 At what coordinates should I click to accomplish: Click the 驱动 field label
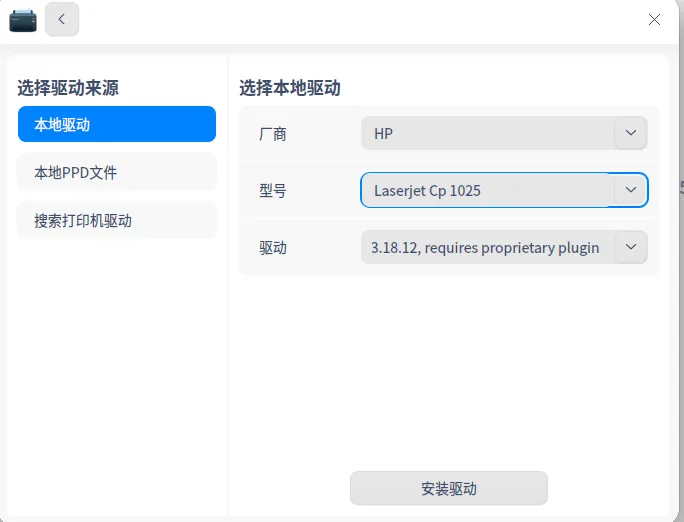[x=273, y=248]
